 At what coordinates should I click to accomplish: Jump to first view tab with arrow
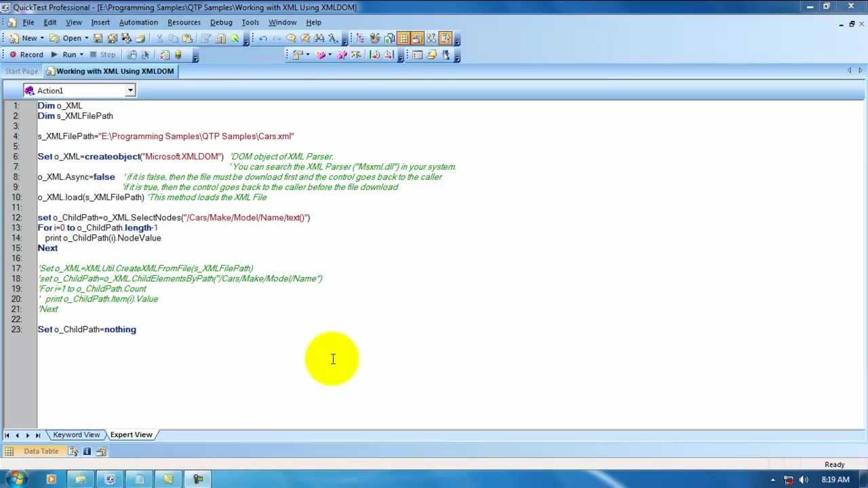click(x=7, y=435)
